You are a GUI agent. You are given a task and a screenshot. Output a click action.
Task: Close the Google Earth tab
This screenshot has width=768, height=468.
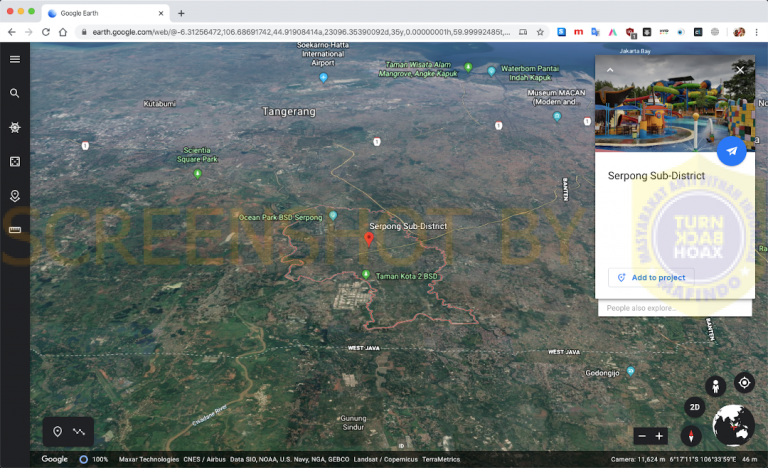point(161,13)
